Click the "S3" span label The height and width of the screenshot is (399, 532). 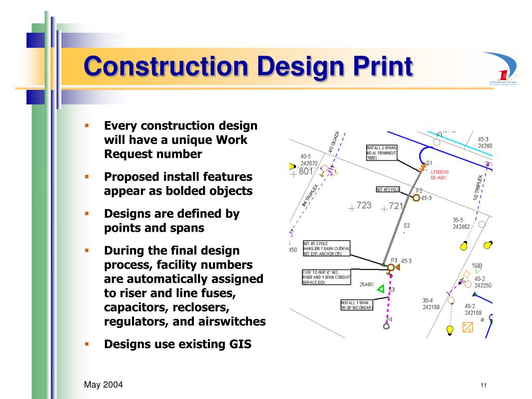(x=392, y=289)
